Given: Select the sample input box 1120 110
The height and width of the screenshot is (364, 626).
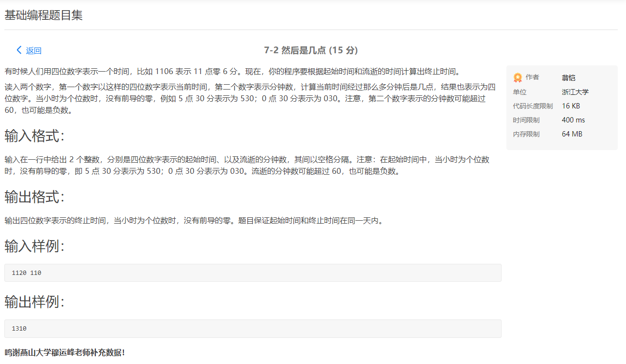Looking at the screenshot, I should [x=253, y=273].
